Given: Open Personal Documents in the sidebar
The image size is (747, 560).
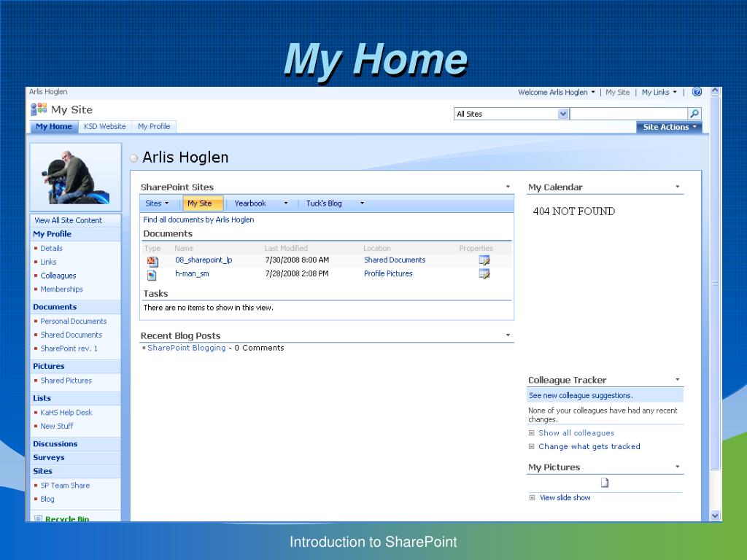Looking at the screenshot, I should point(74,322).
